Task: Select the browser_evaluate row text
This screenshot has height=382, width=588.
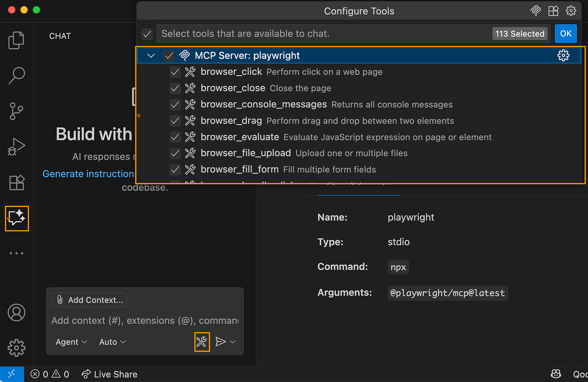Action: tap(240, 137)
